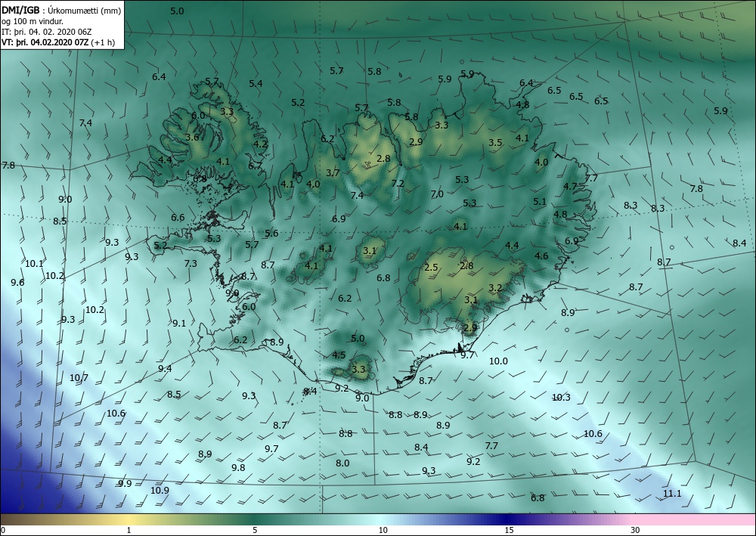Click the 9.4 value on the map
756x536 pixels.
(165, 369)
